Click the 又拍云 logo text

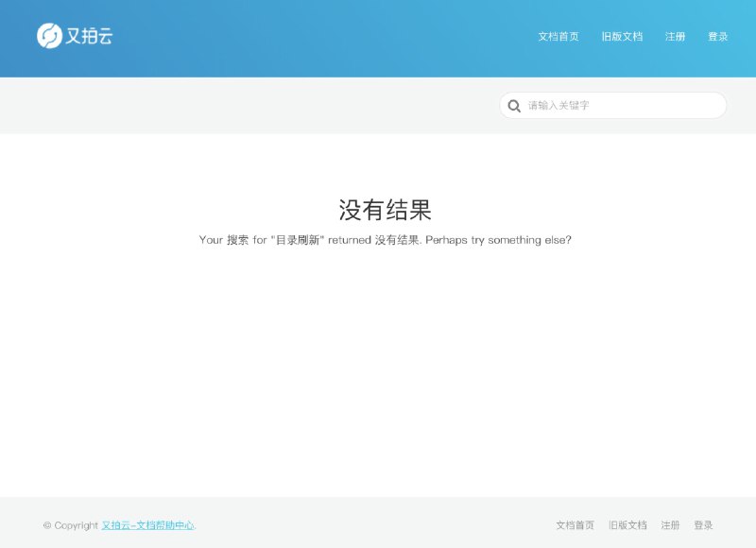coord(90,36)
